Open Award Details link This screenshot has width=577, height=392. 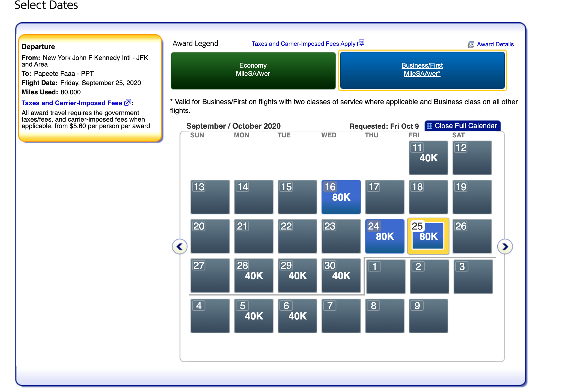495,44
